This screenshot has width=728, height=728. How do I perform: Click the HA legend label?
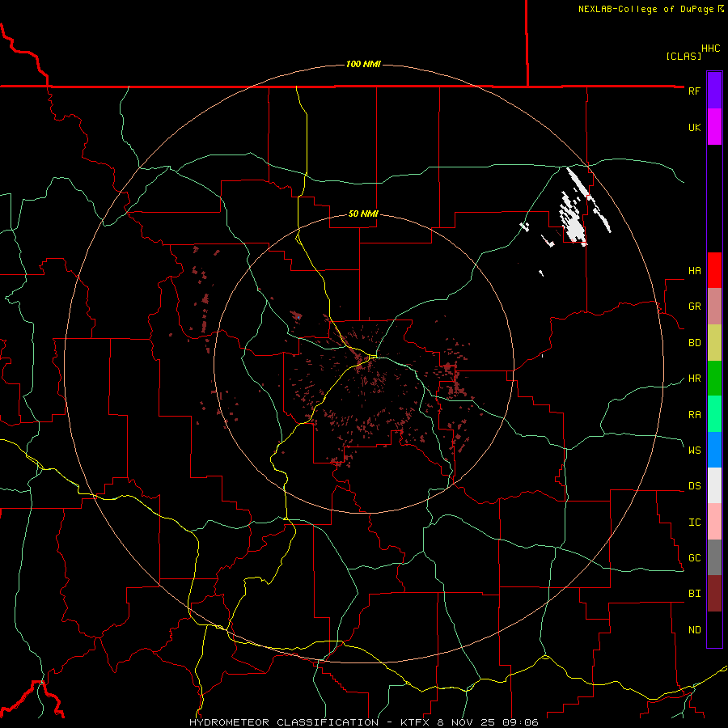pos(694,271)
